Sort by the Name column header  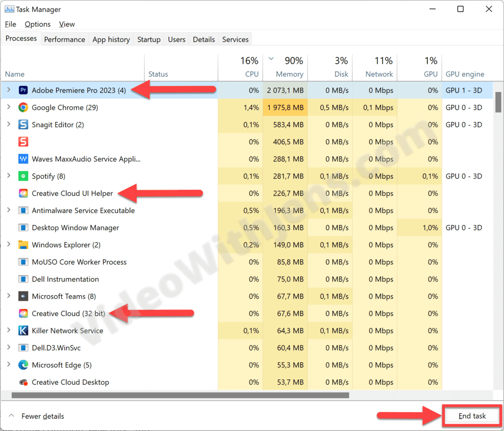73,67
